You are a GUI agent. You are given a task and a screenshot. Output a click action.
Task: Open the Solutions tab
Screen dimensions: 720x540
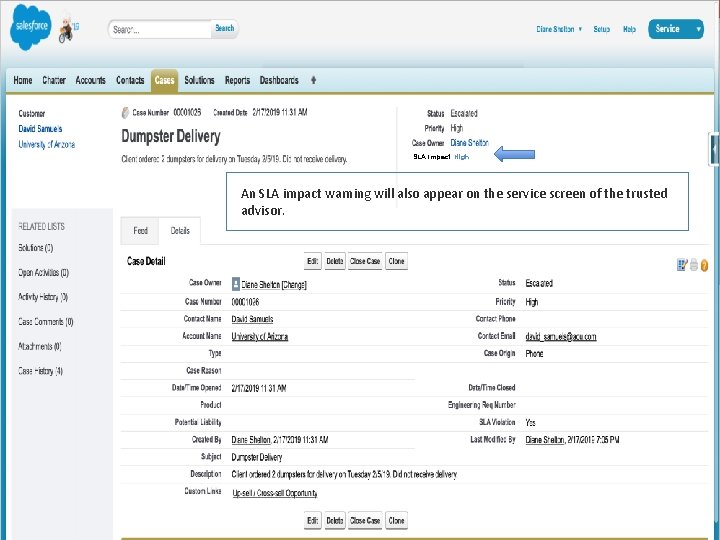coord(199,80)
